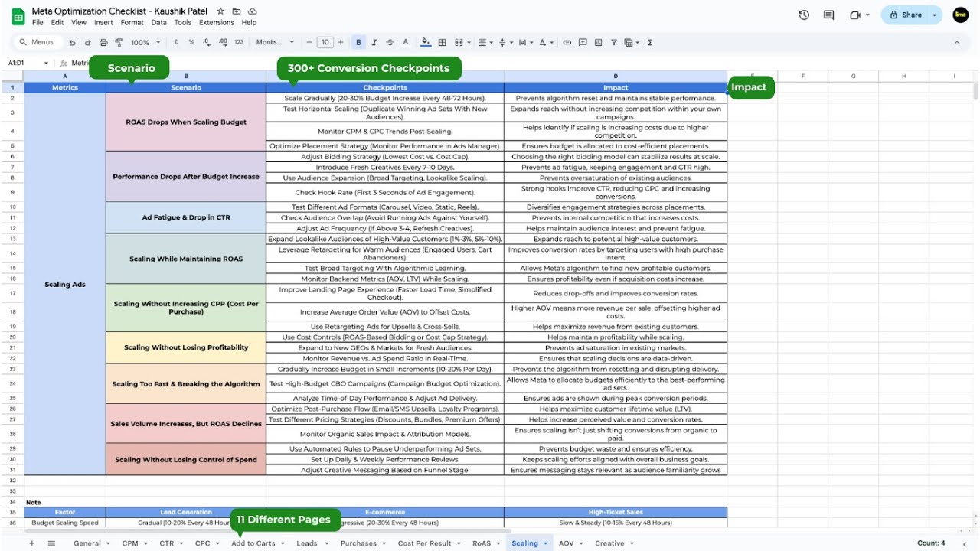Open the Google account avatar
Image resolution: width=980 pixels, height=551 pixels.
click(x=960, y=15)
